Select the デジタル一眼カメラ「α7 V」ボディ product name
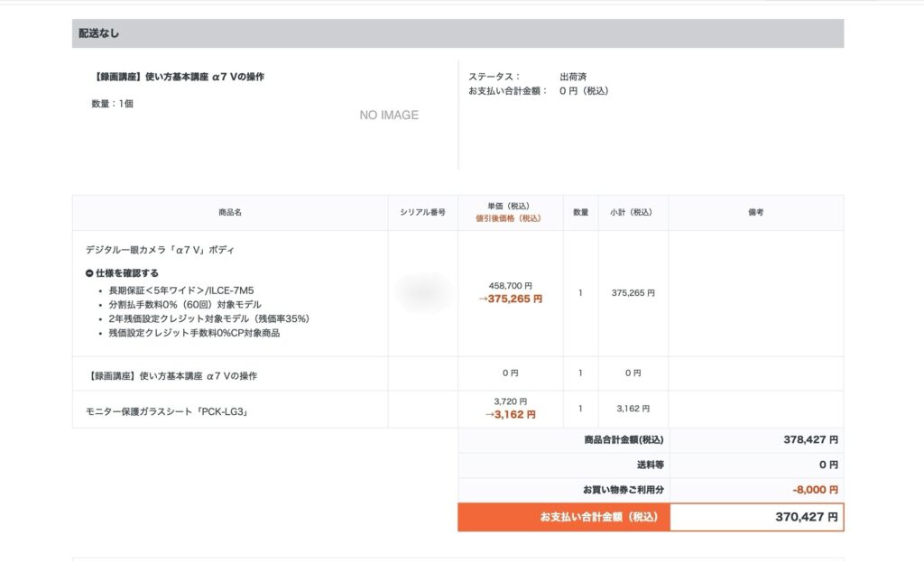924x562 pixels. coord(160,249)
